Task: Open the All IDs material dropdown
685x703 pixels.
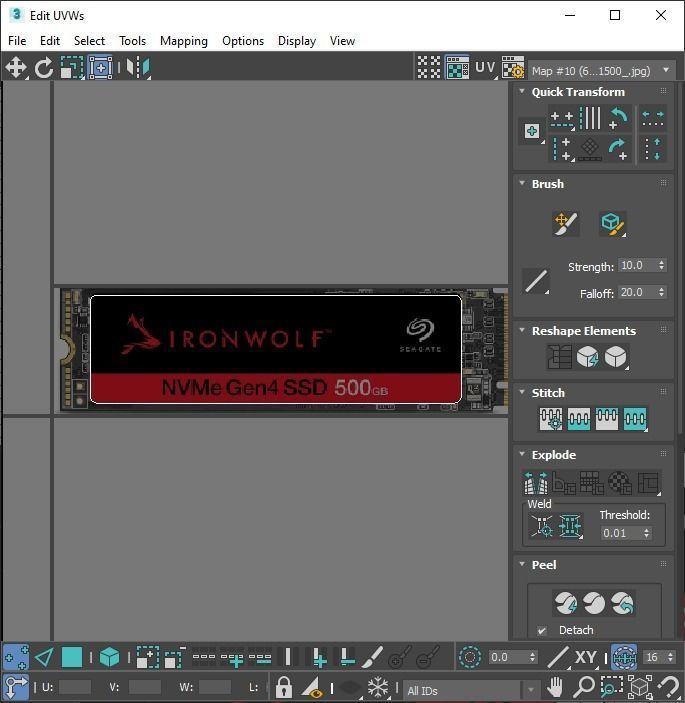Action: pyautogui.click(x=470, y=690)
